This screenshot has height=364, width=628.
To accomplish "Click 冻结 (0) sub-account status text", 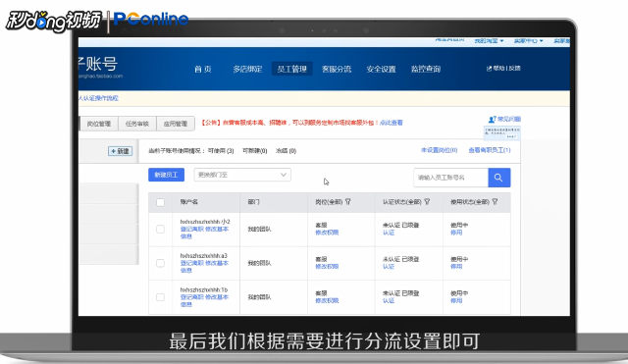I will [x=286, y=151].
